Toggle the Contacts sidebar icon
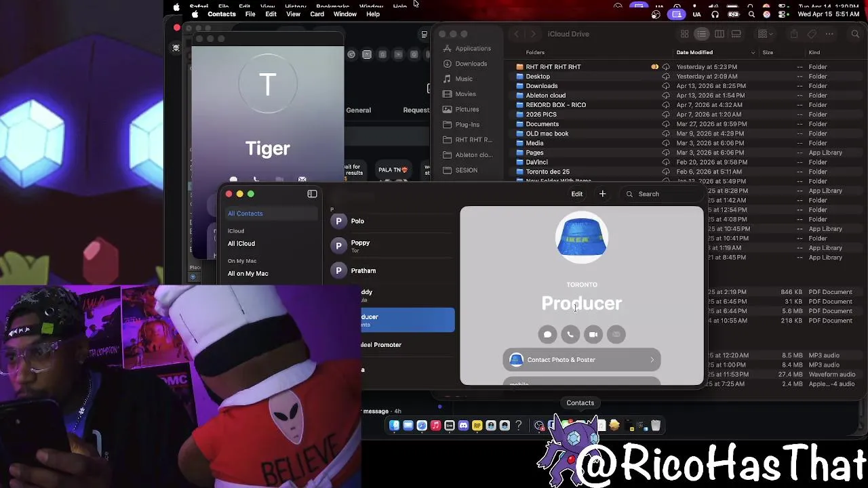The image size is (868, 488). pyautogui.click(x=312, y=194)
